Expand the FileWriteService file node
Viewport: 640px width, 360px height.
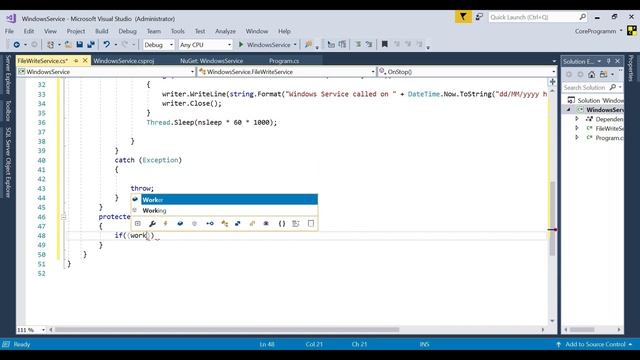coord(577,128)
